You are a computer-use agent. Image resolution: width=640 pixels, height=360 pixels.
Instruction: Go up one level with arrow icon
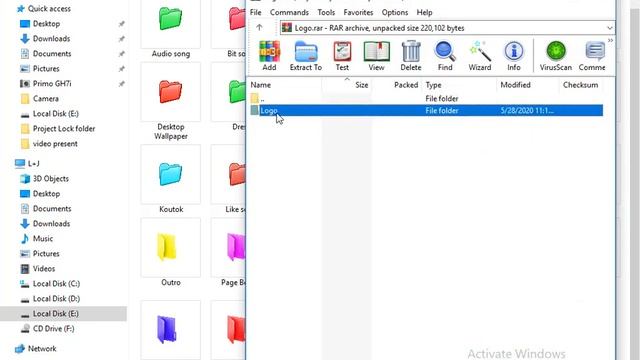pyautogui.click(x=259, y=27)
